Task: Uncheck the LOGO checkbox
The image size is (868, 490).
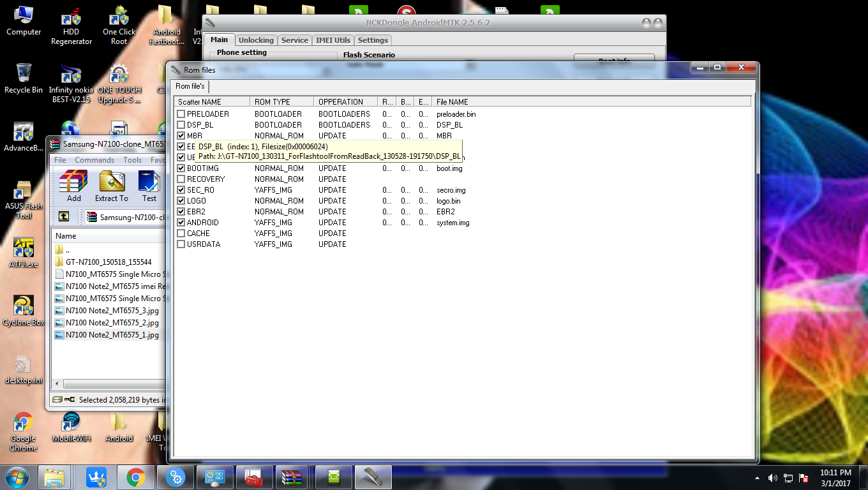Action: (x=181, y=201)
